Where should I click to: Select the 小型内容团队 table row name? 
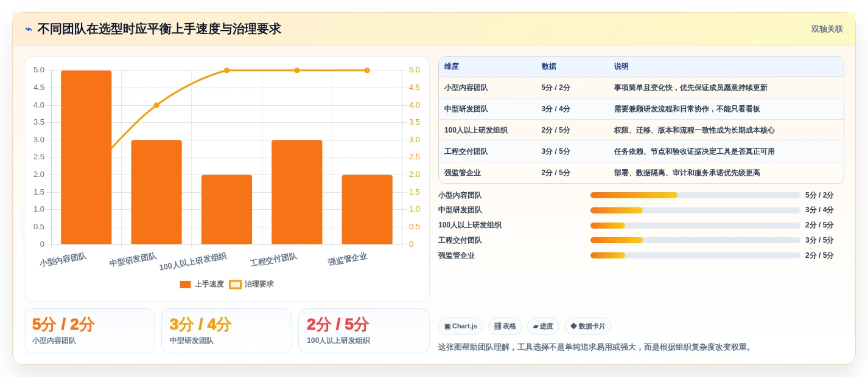pyautogui.click(x=466, y=88)
